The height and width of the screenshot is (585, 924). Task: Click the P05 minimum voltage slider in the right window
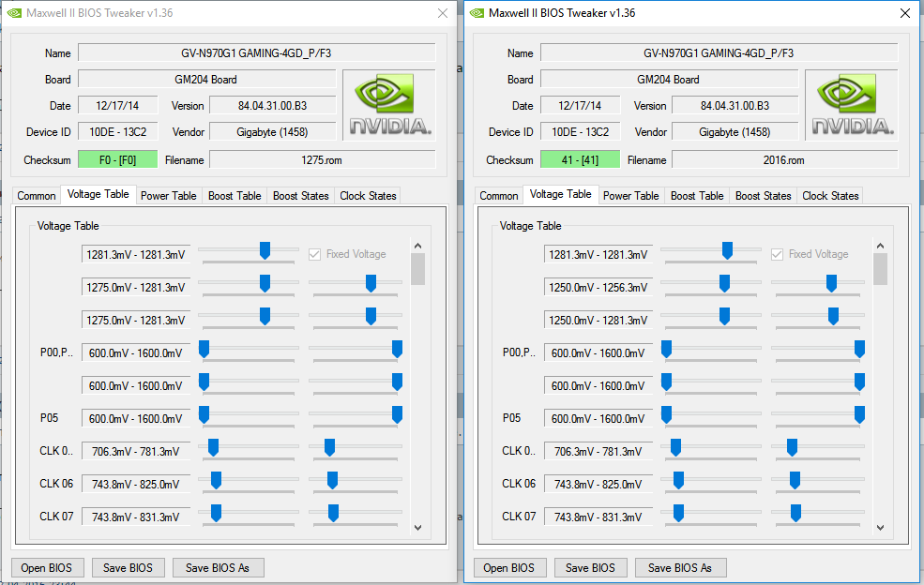(666, 414)
